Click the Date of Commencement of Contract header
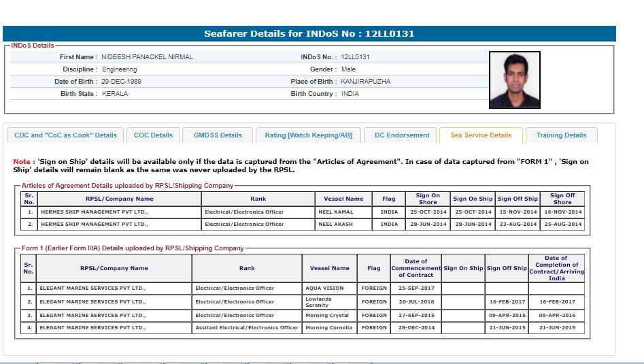Screen dimensions: 644x364 (x=416, y=268)
